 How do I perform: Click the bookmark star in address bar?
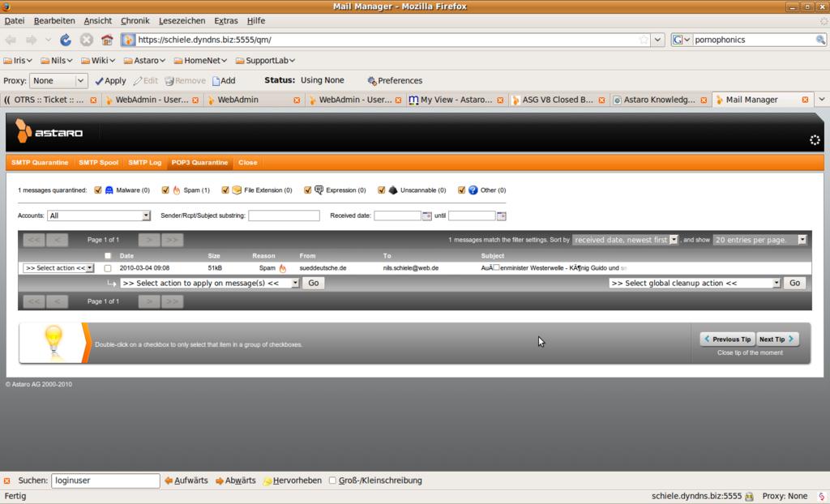644,40
